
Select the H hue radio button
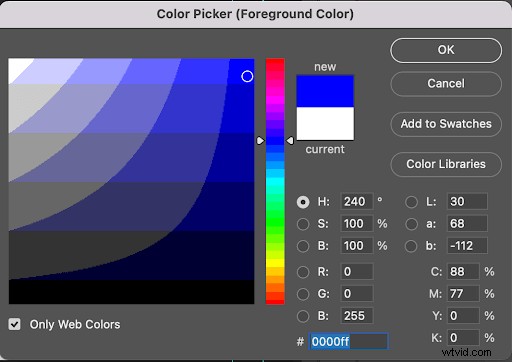click(303, 202)
